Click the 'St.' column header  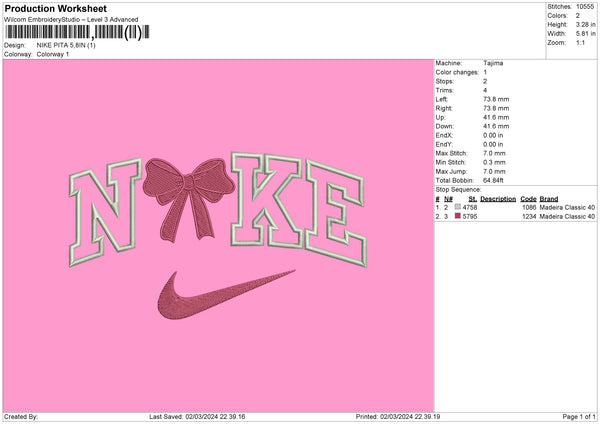tap(473, 199)
